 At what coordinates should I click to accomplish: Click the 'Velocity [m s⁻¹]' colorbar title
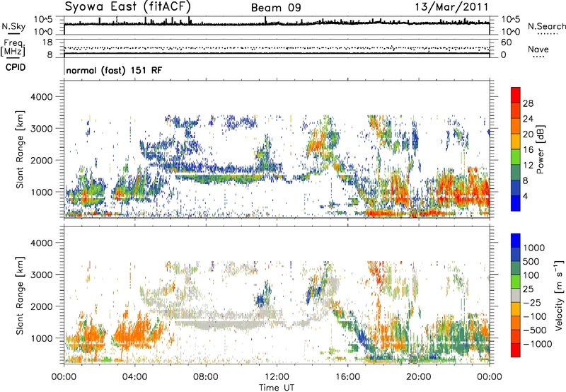[x=559, y=295]
